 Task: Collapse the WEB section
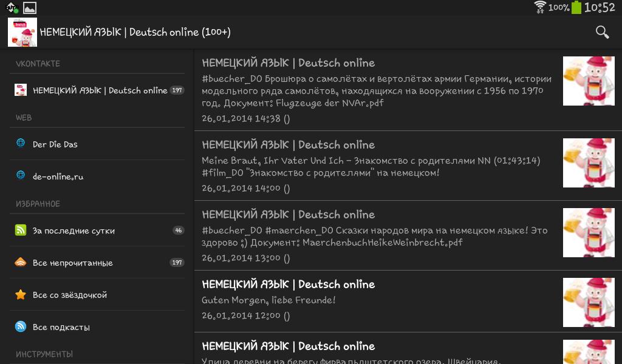[97, 117]
